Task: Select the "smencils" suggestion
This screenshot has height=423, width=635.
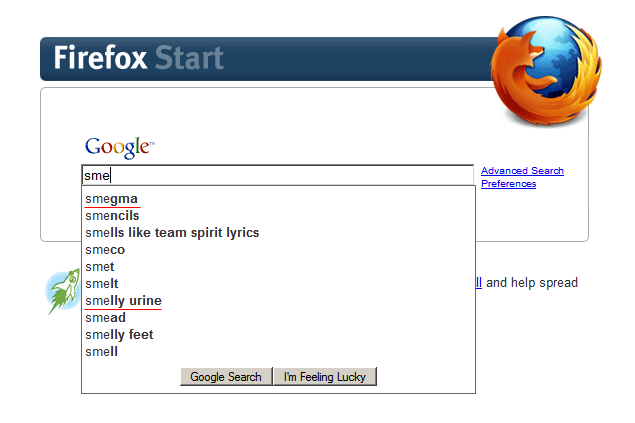Action: (278, 216)
